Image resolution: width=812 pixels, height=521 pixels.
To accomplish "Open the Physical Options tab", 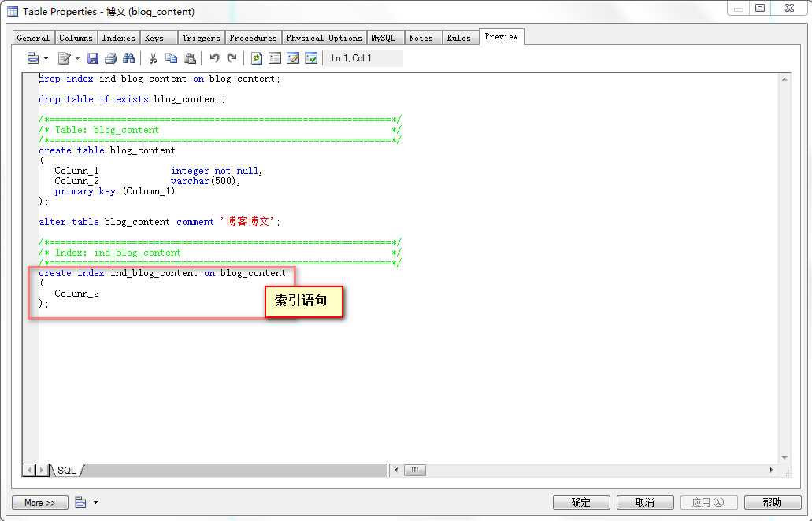I will 324,38.
